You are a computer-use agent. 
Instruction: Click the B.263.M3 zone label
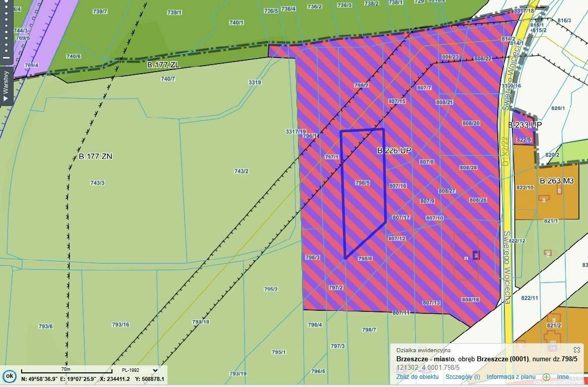556,181
